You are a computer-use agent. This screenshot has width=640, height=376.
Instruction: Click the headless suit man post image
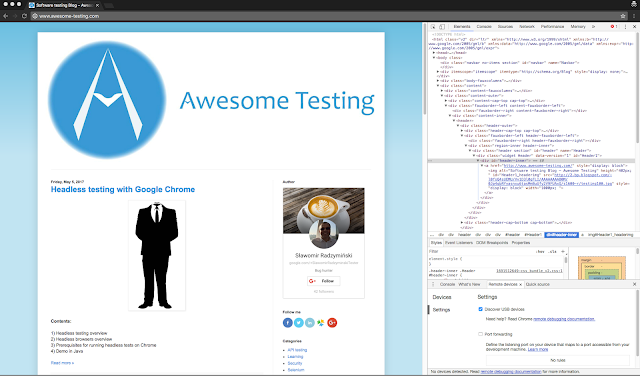157,256
